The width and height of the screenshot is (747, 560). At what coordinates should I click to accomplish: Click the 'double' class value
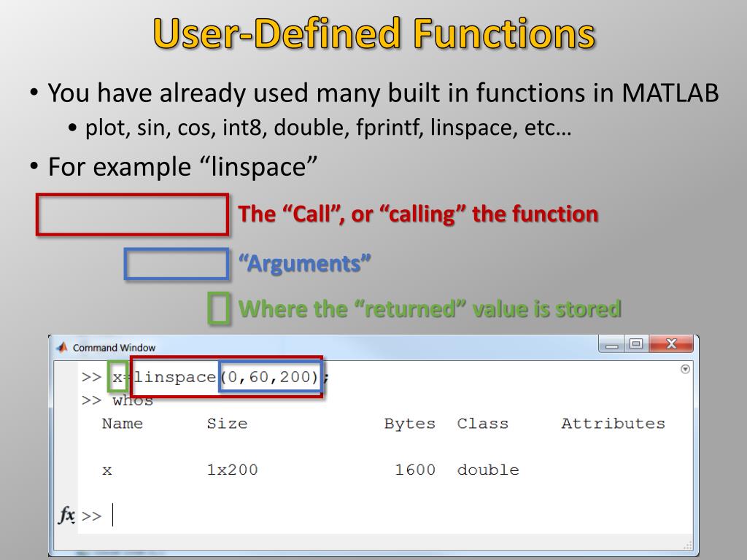click(x=488, y=470)
